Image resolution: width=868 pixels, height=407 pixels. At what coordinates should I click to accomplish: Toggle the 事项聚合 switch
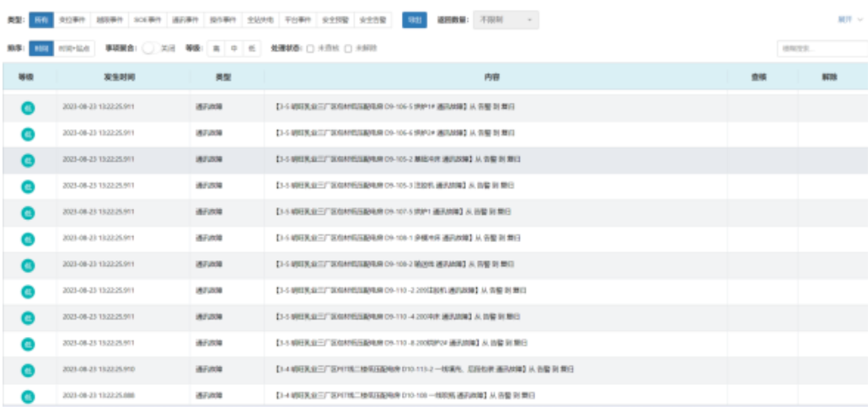(148, 49)
